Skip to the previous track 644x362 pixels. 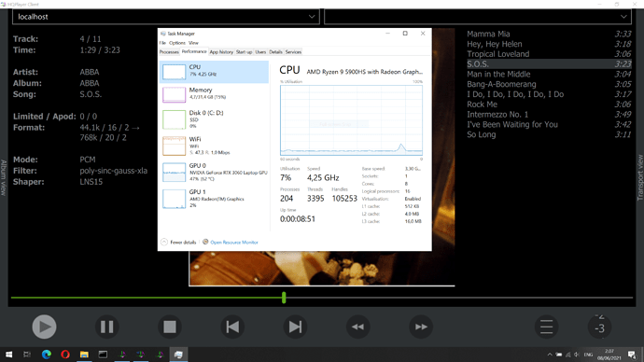pos(232,327)
